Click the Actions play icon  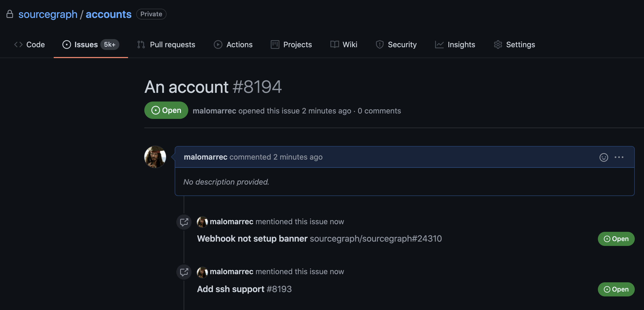pyautogui.click(x=218, y=45)
